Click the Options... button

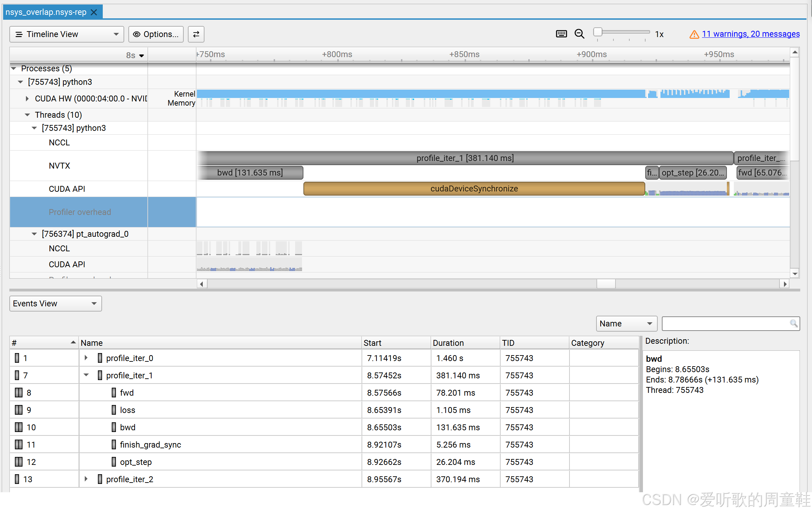(156, 34)
